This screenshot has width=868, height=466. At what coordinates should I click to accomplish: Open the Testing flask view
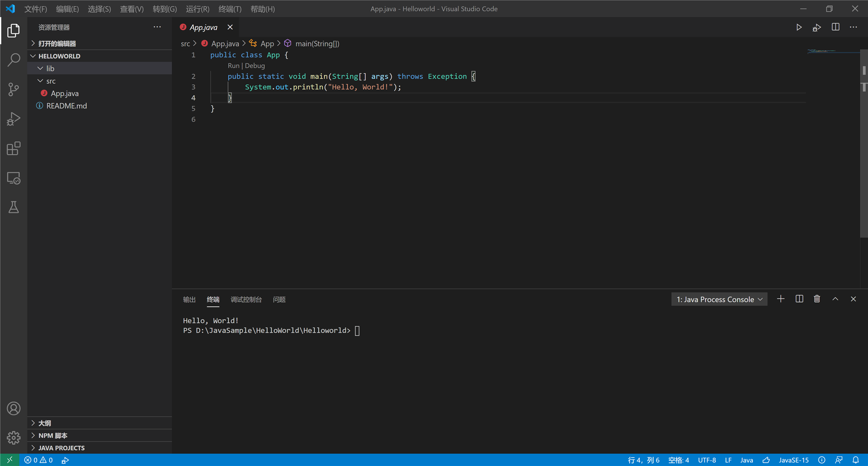(x=14, y=207)
